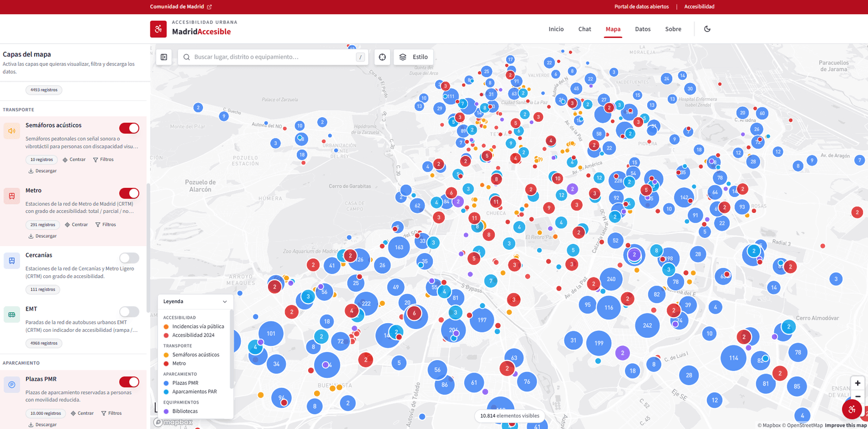
Task: Click the MadridAccesible red logo icon
Action: click(x=158, y=29)
